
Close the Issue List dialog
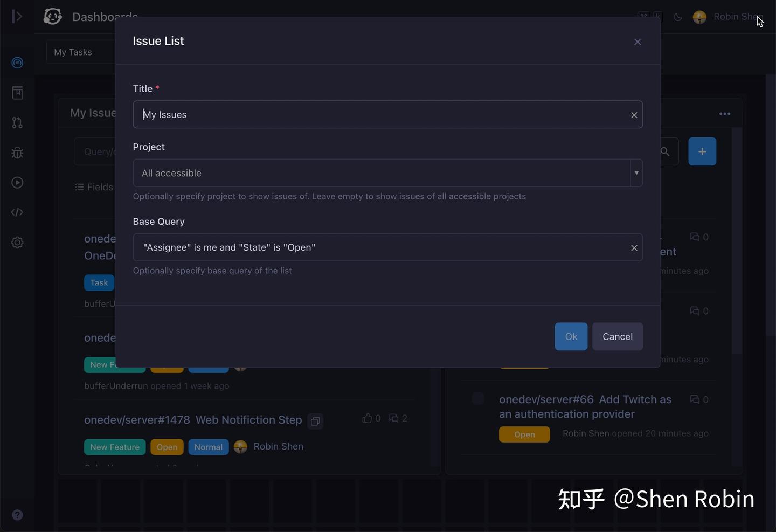coord(638,42)
